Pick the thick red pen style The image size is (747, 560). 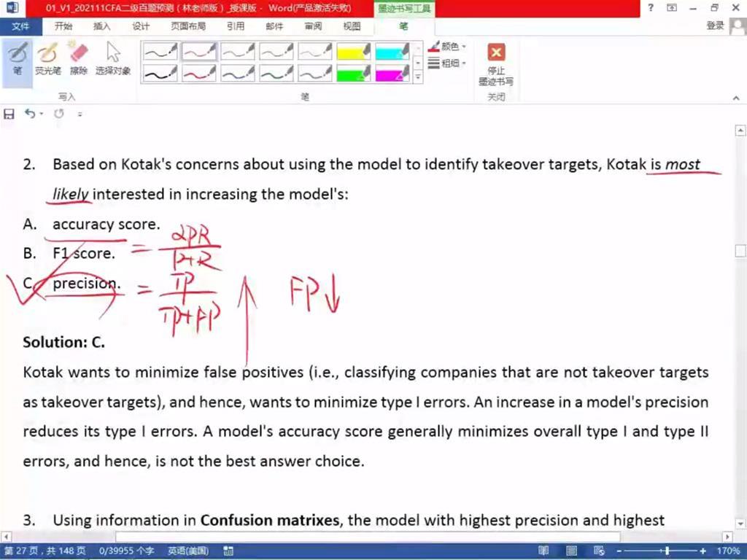pyautogui.click(x=198, y=74)
